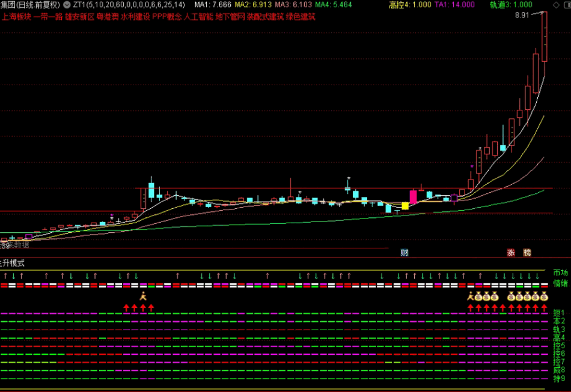
Task: Open the 人工智能 sector tag
Action: tap(198, 17)
